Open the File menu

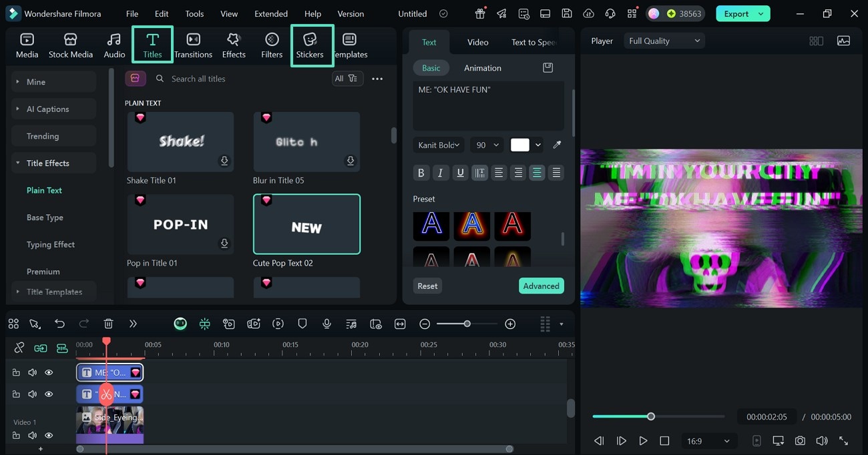[132, 13]
